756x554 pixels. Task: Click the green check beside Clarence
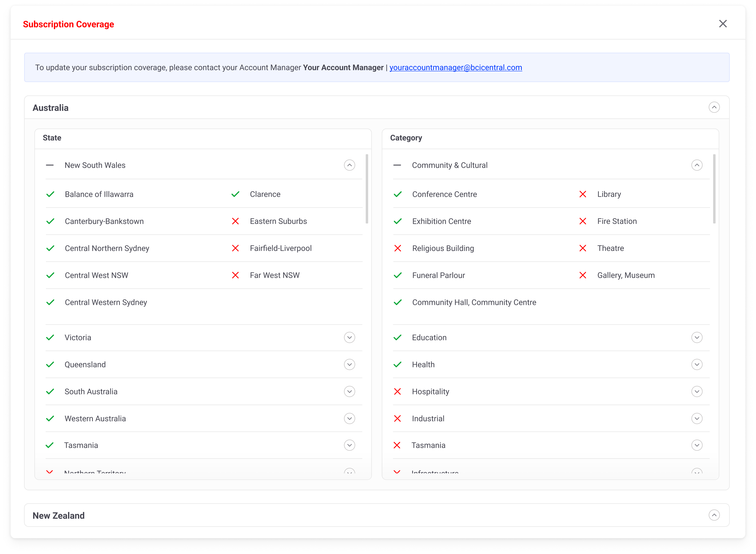[235, 194]
